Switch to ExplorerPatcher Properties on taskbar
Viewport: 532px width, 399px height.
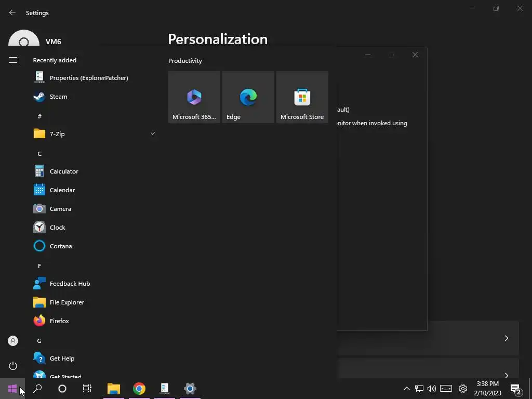point(165,389)
